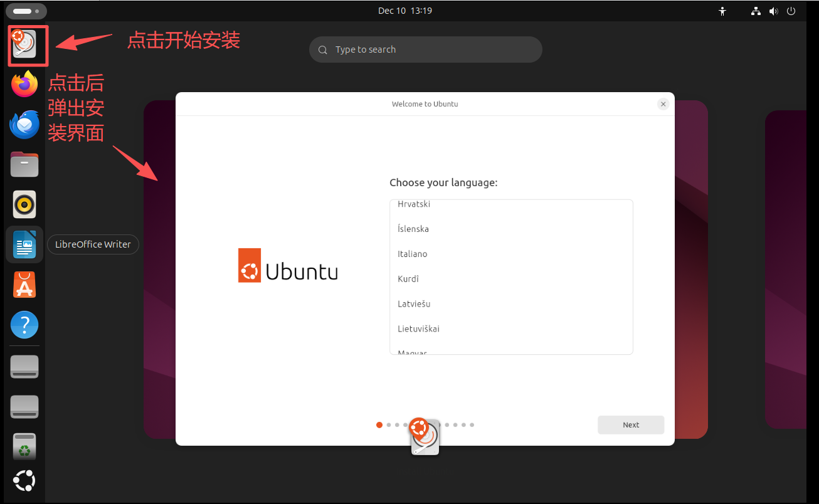Open the Help question-mark dock icon
Viewport: 819px width, 504px height.
click(24, 325)
